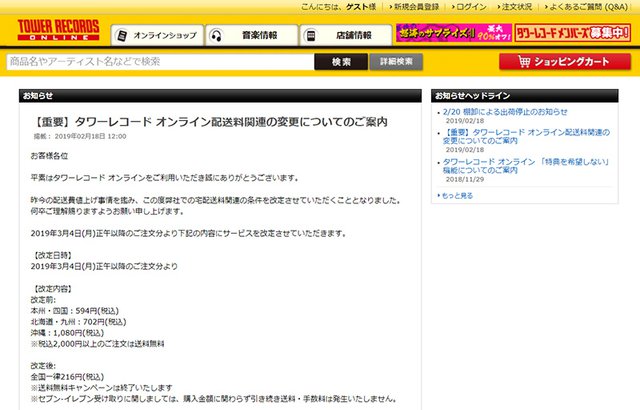
Task: Click the text 沖縄：1,080円(税込)
Action: (x=67, y=333)
